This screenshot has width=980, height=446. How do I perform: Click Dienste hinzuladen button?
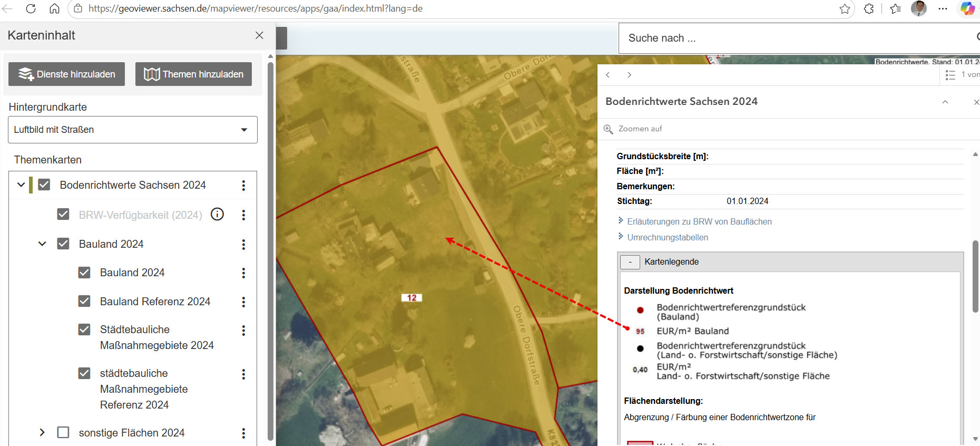[66, 74]
